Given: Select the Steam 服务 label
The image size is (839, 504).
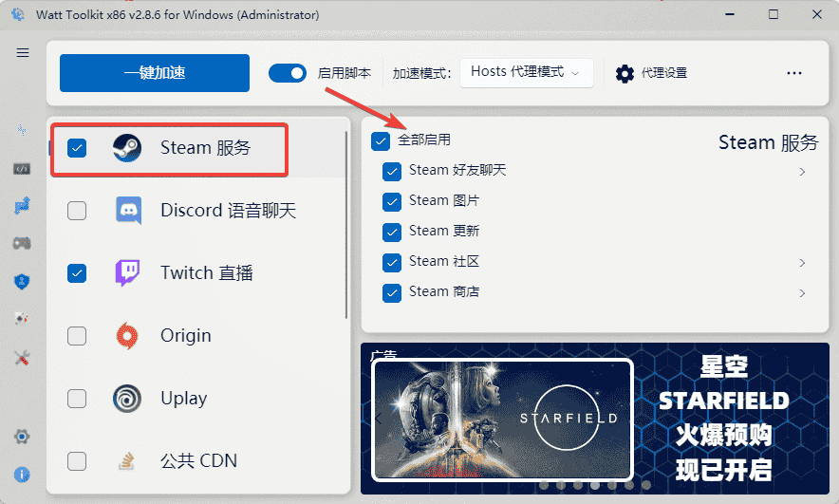Looking at the screenshot, I should click(x=205, y=148).
